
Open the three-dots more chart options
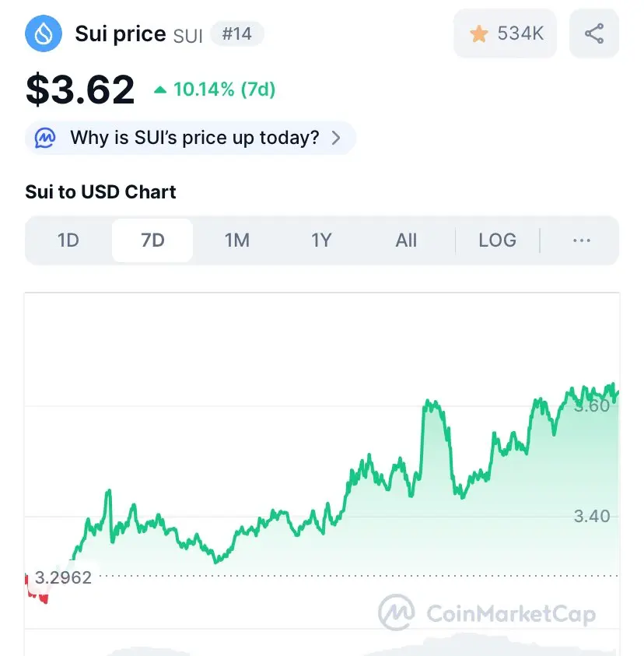click(x=581, y=240)
